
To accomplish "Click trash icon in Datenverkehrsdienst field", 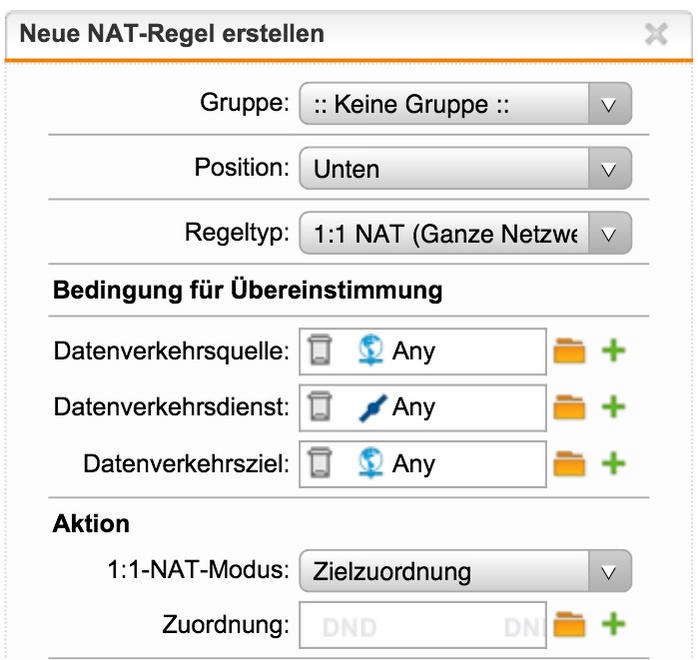I will tap(320, 407).
